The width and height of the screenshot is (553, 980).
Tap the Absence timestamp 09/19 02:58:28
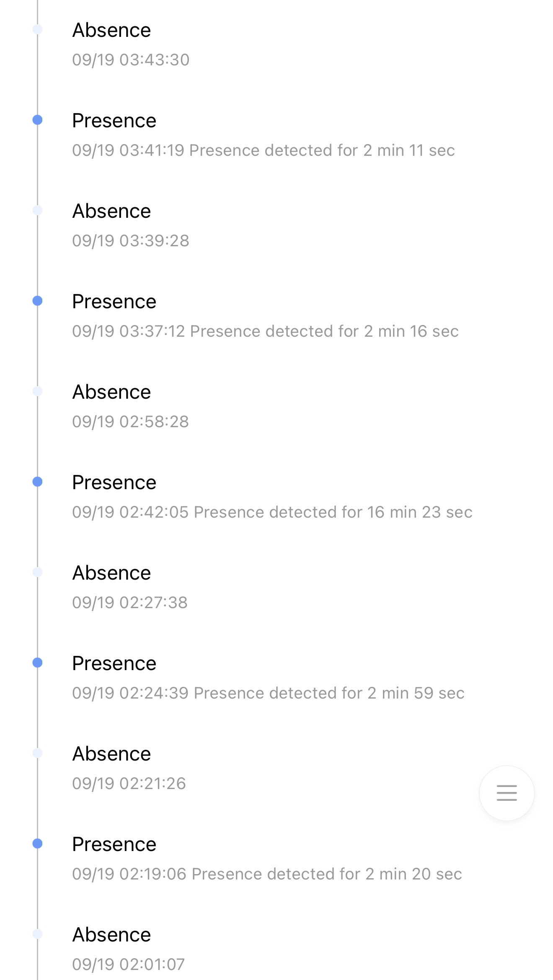pyautogui.click(x=131, y=422)
